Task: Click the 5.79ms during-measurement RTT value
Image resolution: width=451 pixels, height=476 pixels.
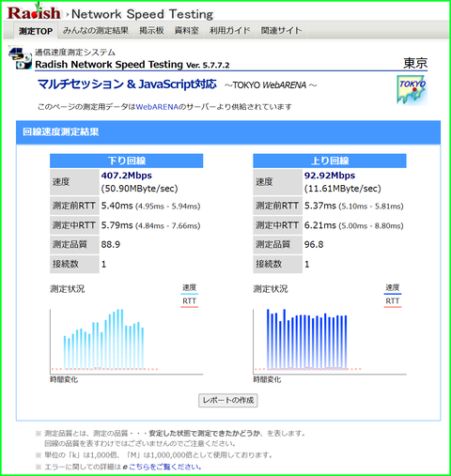Action: tap(117, 225)
